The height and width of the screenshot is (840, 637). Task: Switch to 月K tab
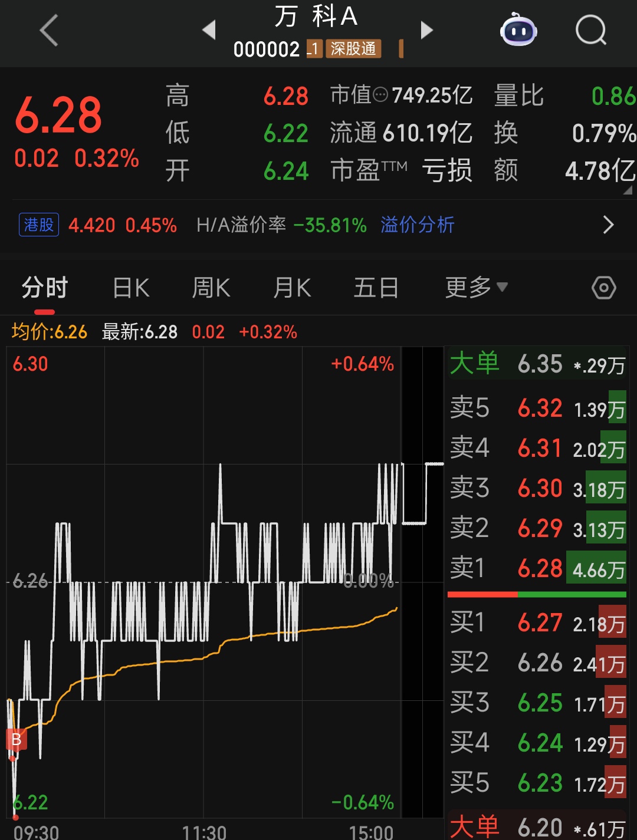[292, 288]
